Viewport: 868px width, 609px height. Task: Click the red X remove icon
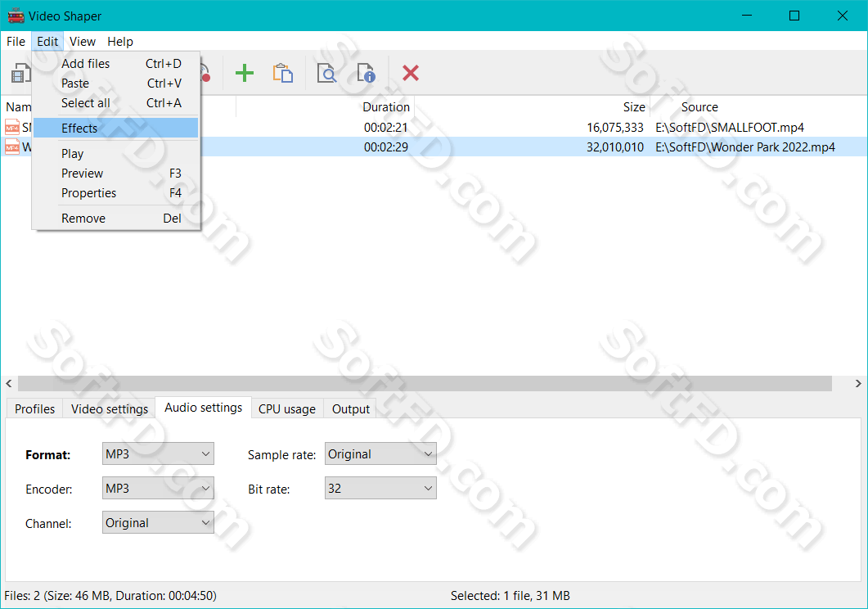[x=410, y=73]
